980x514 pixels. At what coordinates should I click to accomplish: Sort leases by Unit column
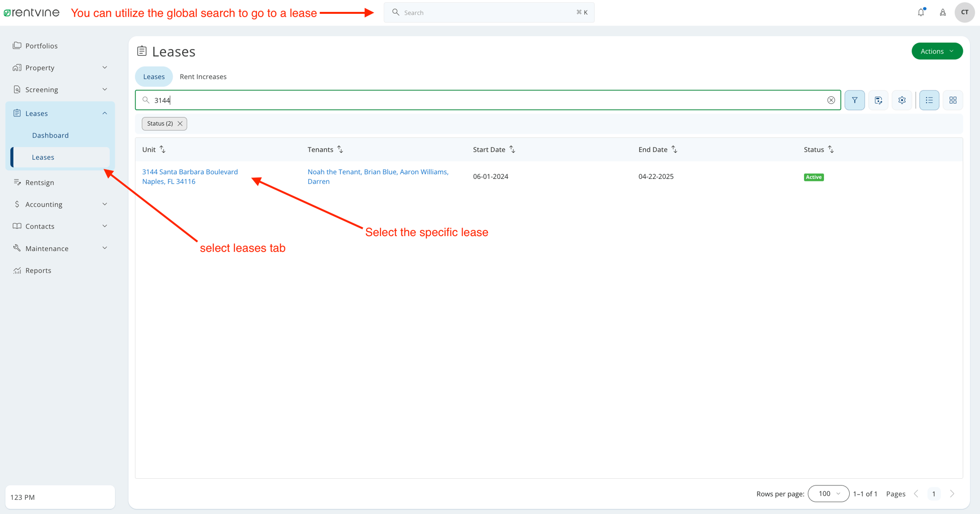[x=163, y=149]
